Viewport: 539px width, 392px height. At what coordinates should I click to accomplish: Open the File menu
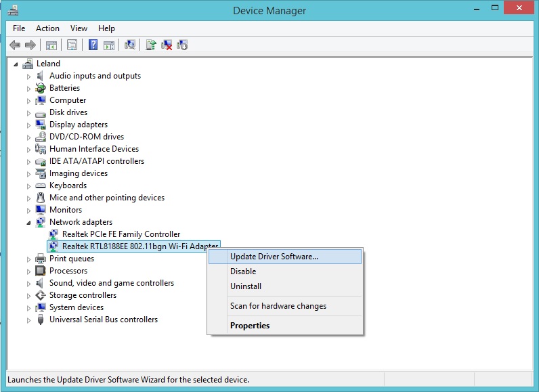19,28
